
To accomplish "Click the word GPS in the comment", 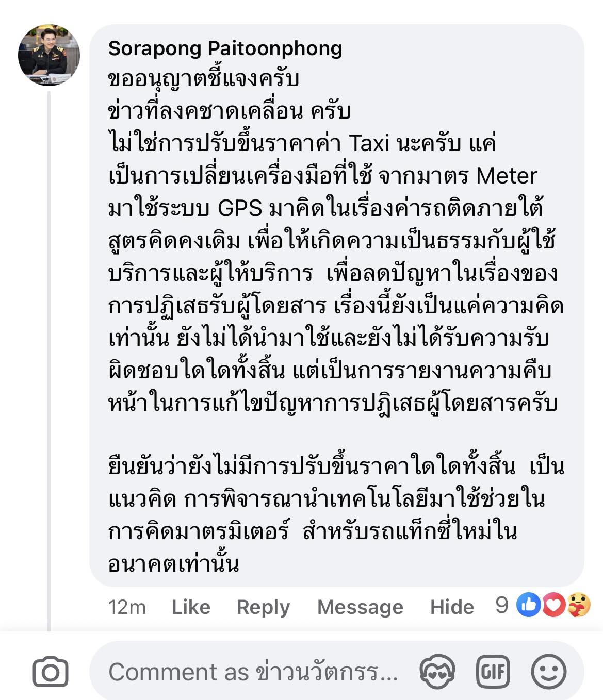I will pos(240,208).
